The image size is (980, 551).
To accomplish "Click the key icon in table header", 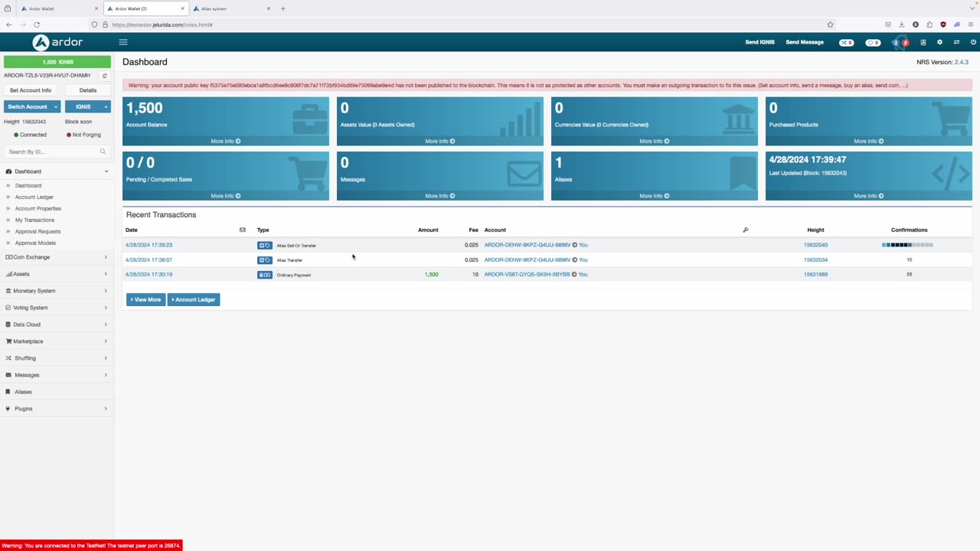I will tap(746, 230).
